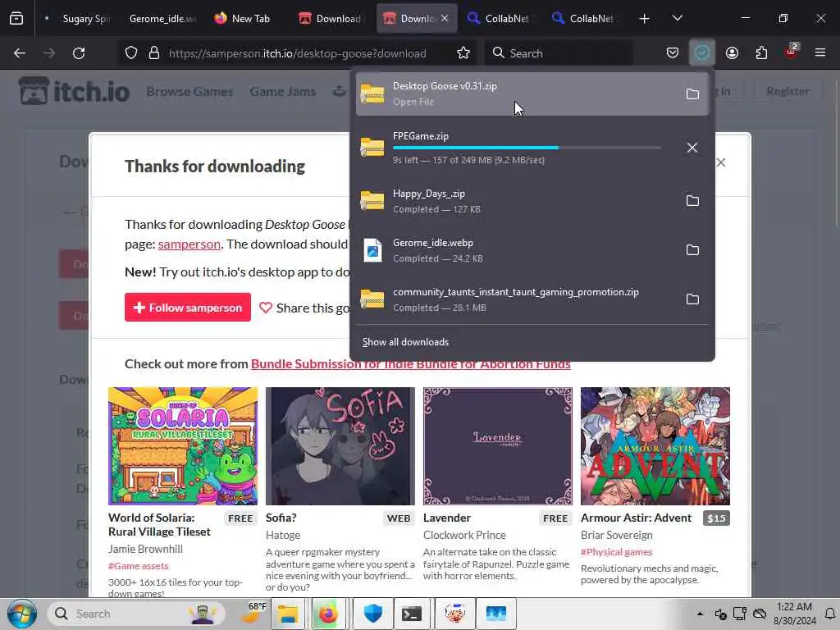Switch to second CollabNet tab
Image resolution: width=840 pixels, height=630 pixels.
pyautogui.click(x=583, y=19)
